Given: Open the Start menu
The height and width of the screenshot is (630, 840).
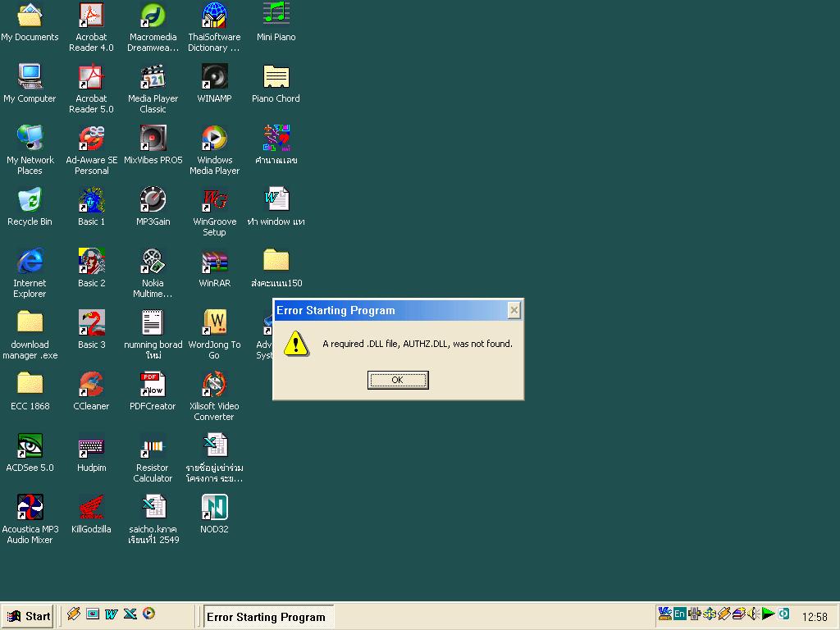Looking at the screenshot, I should [29, 616].
